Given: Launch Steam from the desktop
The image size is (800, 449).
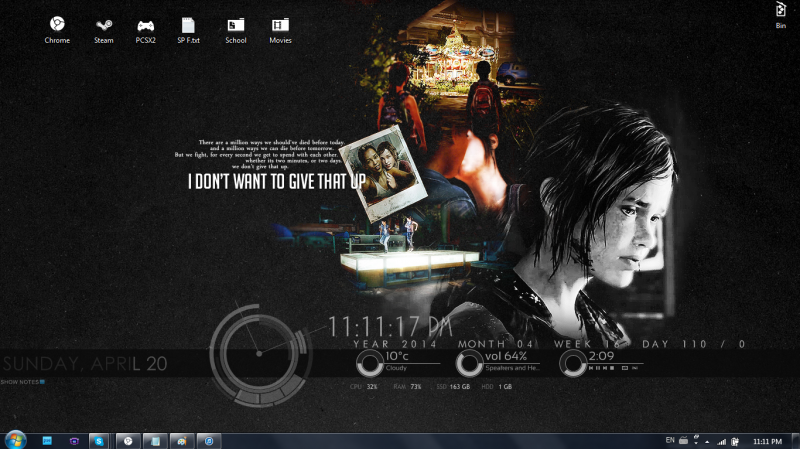Looking at the screenshot, I should (x=103, y=26).
